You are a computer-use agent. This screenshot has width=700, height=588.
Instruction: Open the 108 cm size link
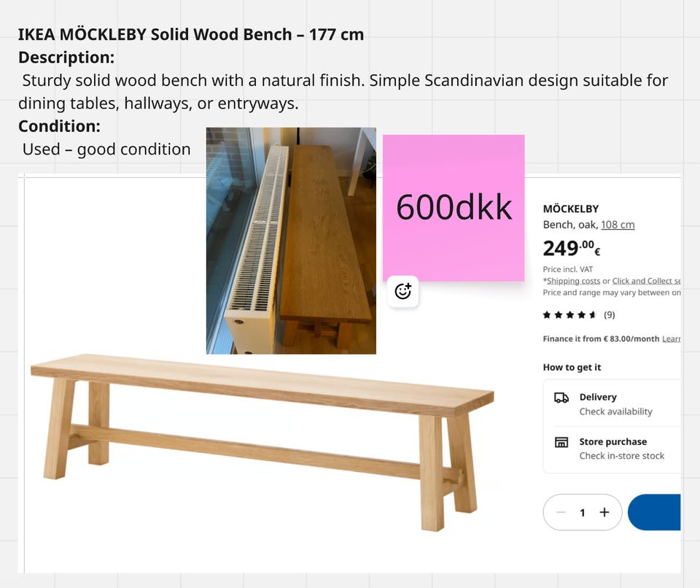pyautogui.click(x=618, y=225)
